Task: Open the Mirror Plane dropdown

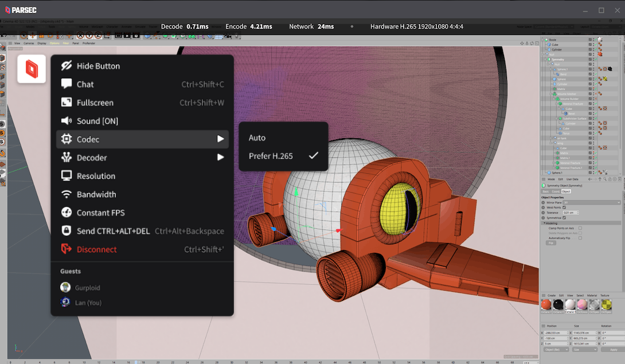Action: click(592, 202)
